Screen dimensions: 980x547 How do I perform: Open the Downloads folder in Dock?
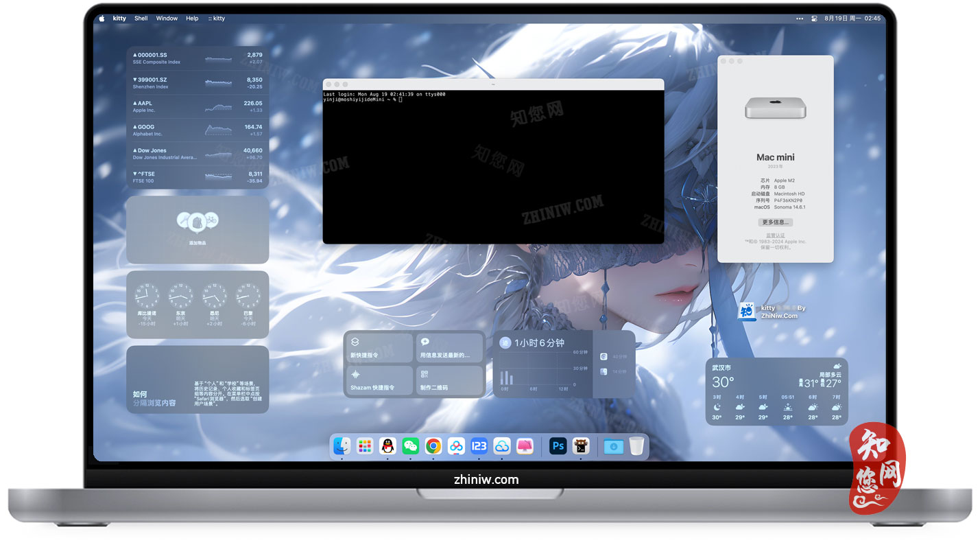point(614,446)
